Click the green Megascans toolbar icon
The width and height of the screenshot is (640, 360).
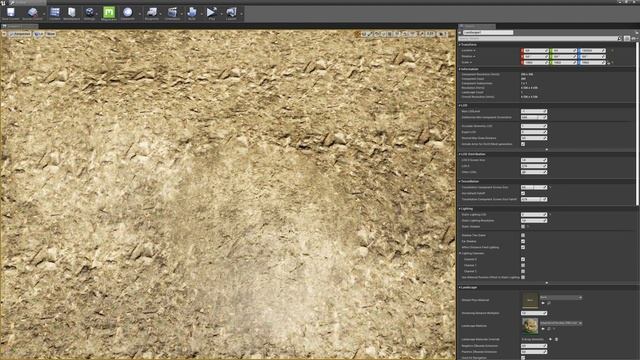click(x=109, y=13)
